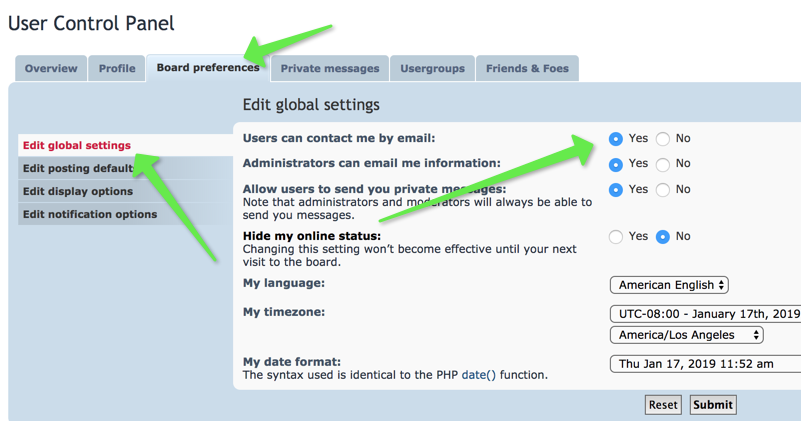Viewport: 801px width, 421px height.
Task: Open Edit posting defaults in sidebar
Action: coord(79,169)
